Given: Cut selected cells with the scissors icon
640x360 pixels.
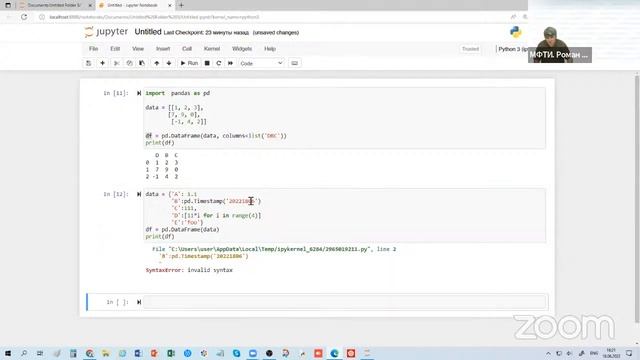Looking at the screenshot, I should [x=116, y=63].
